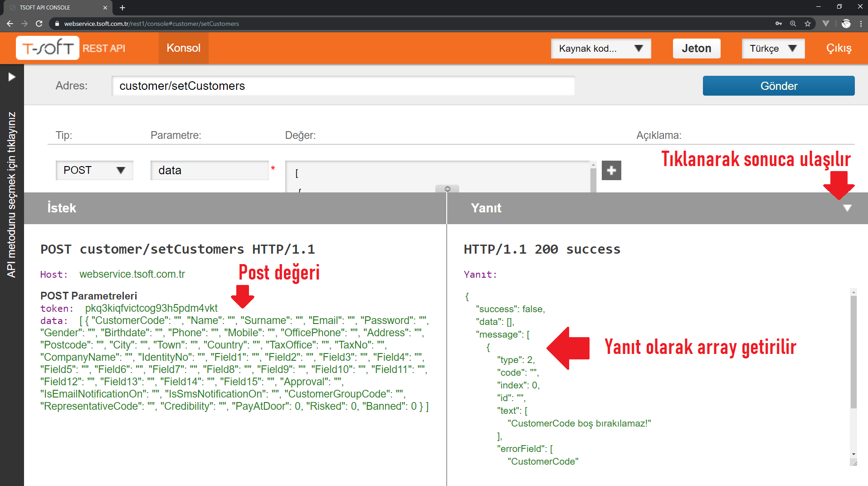Click the padlock site info icon
868x486 pixels.
pyautogui.click(x=57, y=24)
